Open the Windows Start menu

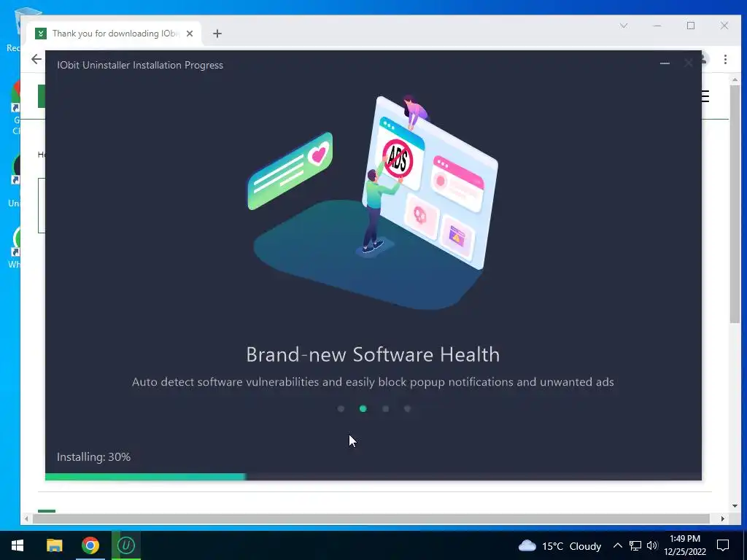tap(18, 545)
